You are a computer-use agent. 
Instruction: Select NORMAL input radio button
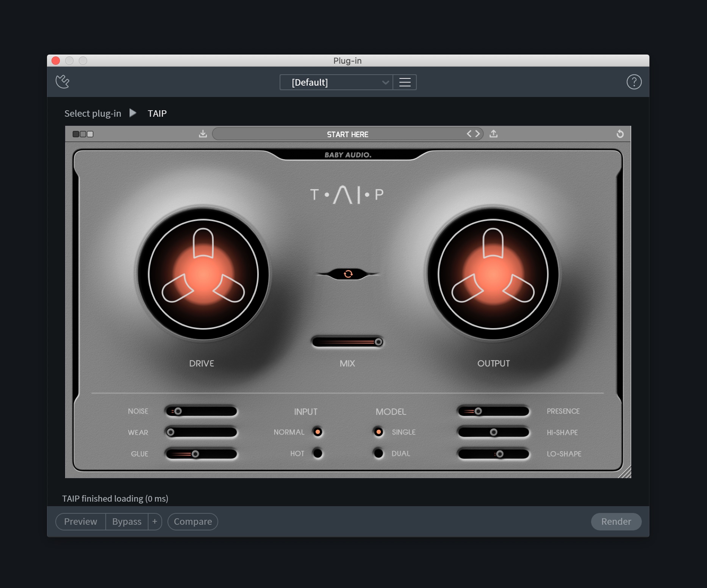click(x=318, y=432)
